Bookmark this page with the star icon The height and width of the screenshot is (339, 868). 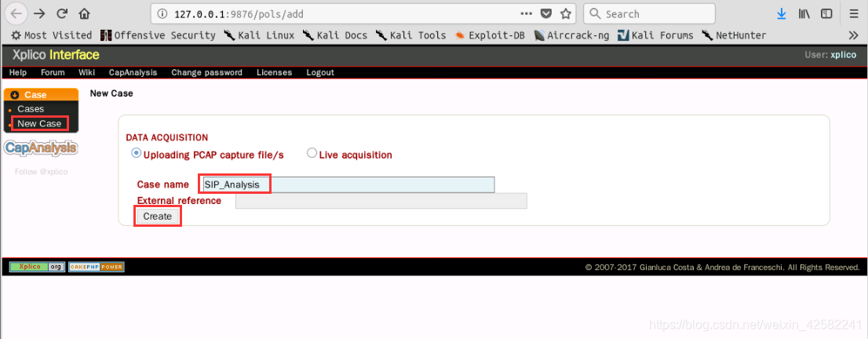(x=565, y=14)
